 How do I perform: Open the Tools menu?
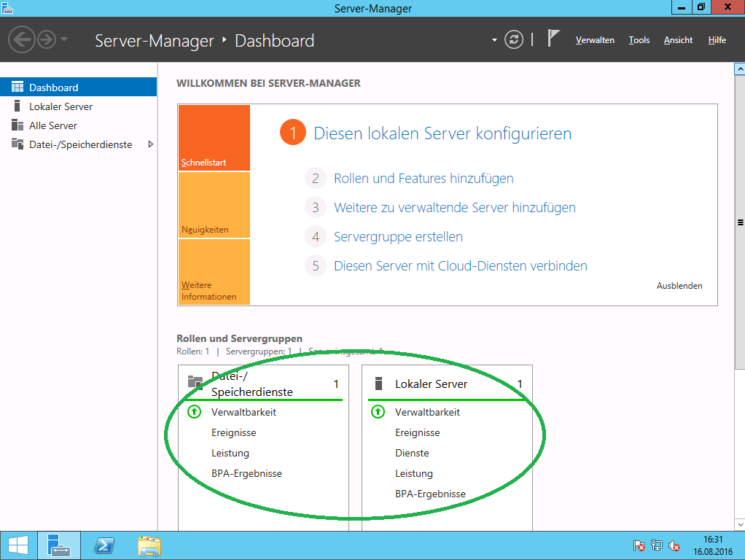click(639, 40)
